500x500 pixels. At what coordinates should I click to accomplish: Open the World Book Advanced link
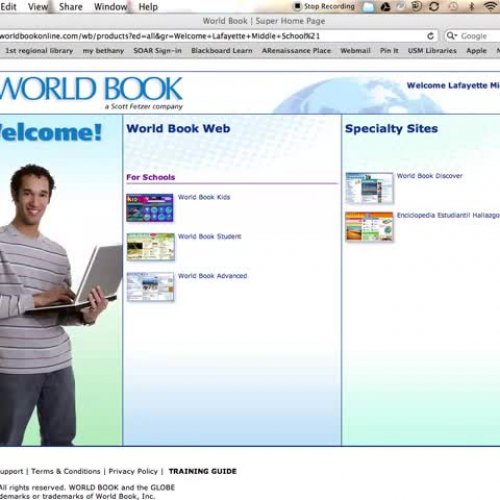[212, 276]
